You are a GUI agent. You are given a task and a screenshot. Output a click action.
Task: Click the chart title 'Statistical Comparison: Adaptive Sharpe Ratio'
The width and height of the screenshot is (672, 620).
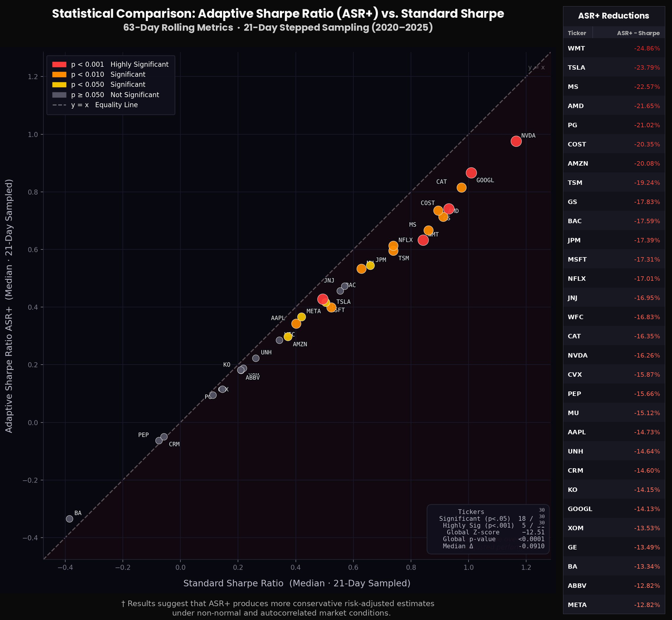coord(278,14)
